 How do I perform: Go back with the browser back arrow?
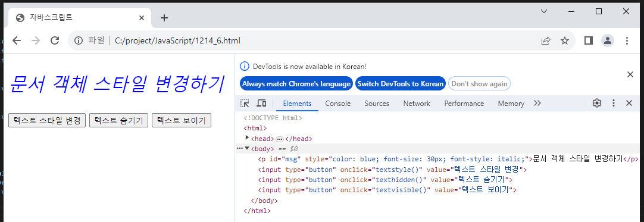(x=17, y=40)
